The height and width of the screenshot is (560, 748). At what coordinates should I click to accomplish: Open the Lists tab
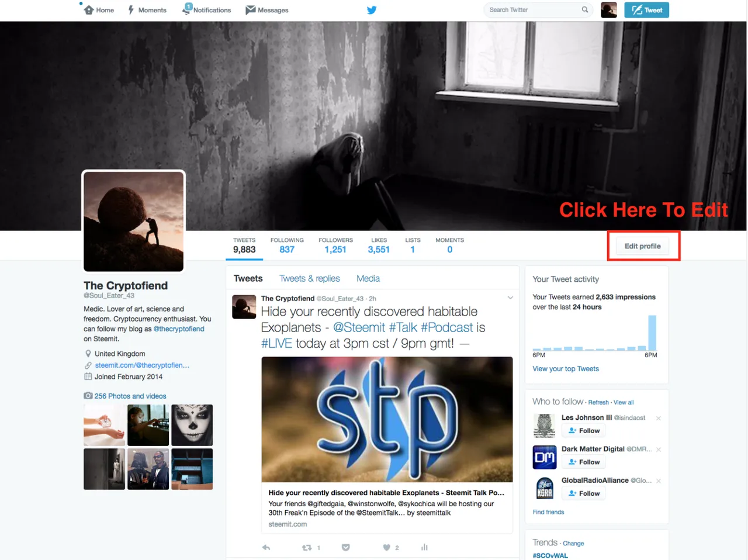click(x=413, y=246)
